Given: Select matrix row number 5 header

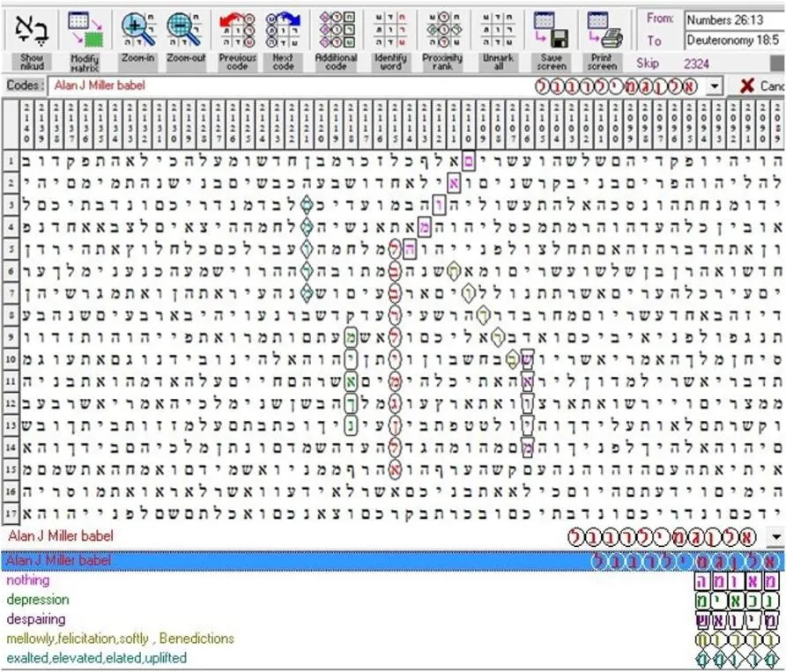Looking at the screenshot, I should tap(11, 249).
